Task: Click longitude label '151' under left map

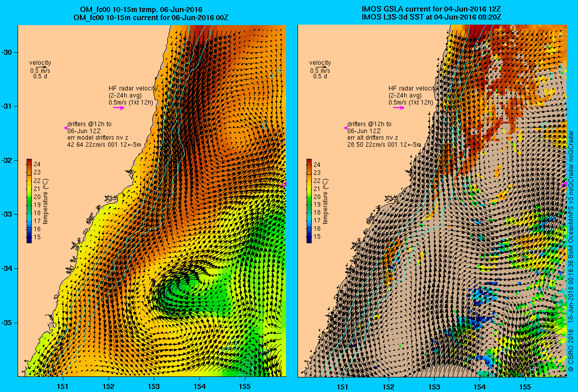Action: pyautogui.click(x=63, y=386)
